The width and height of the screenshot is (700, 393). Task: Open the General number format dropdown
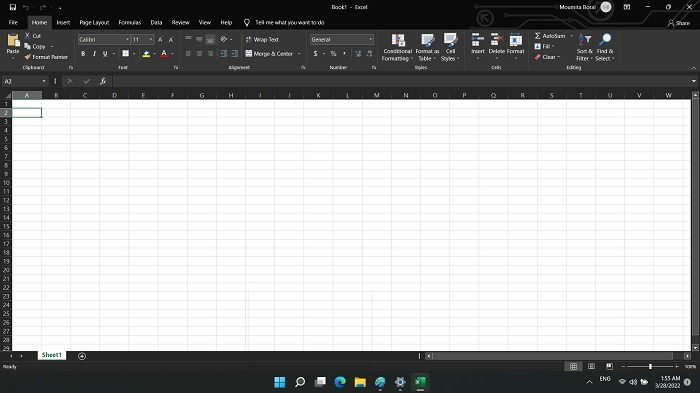[371, 40]
